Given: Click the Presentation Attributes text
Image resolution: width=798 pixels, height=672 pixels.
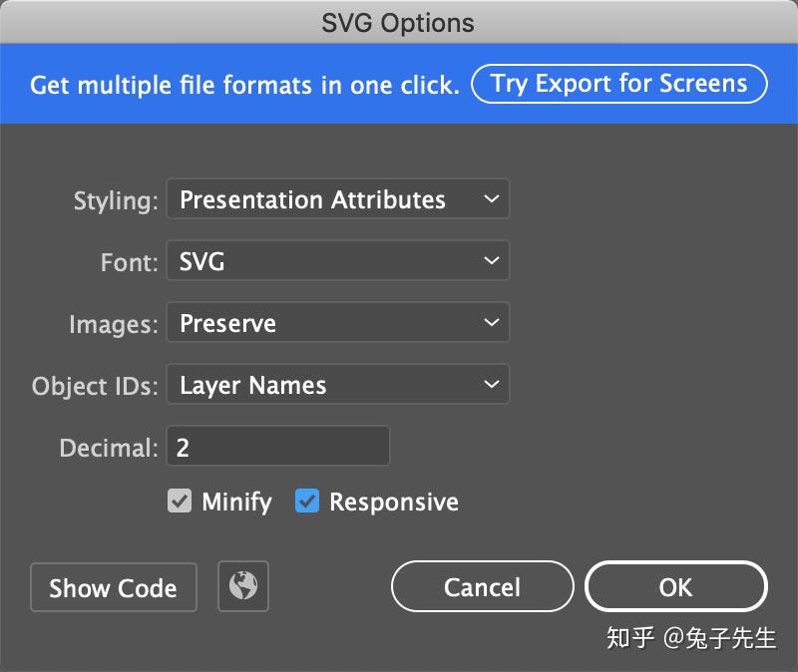Looking at the screenshot, I should click(x=312, y=199).
